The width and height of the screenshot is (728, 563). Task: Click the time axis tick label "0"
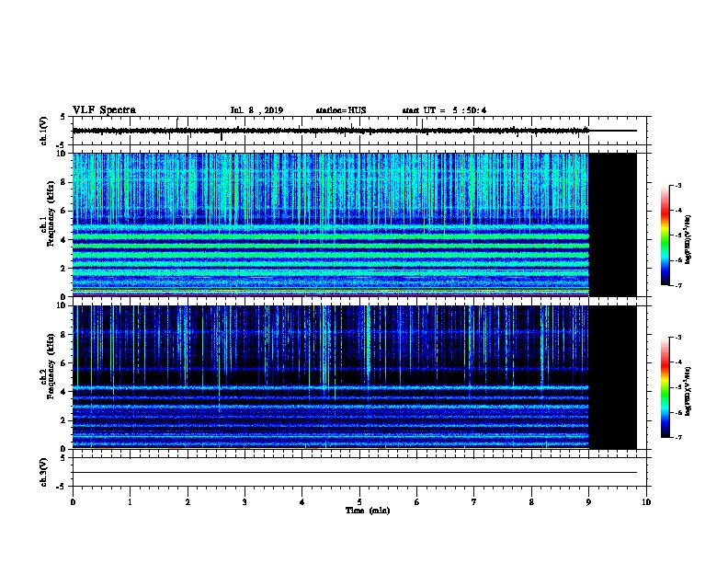click(x=73, y=501)
